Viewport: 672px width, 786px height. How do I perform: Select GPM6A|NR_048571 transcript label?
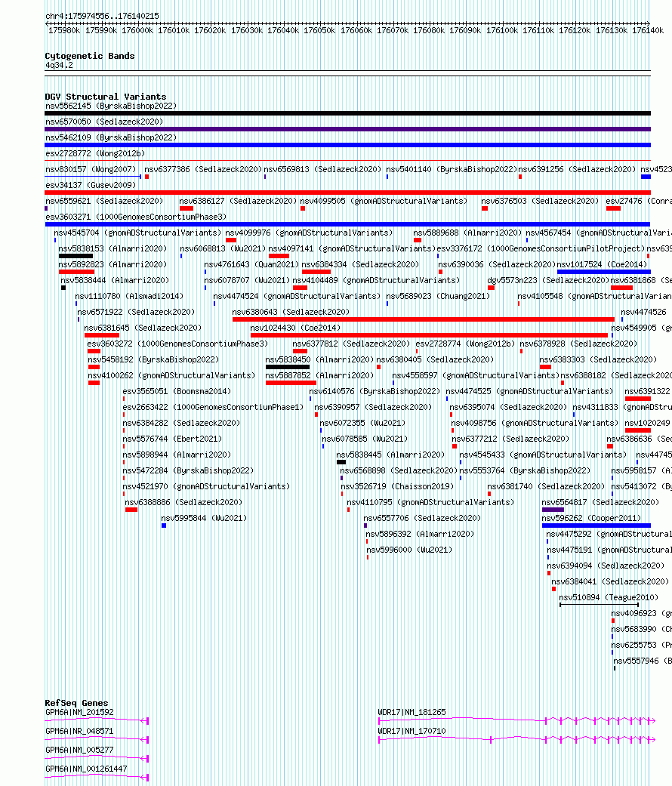80,732
